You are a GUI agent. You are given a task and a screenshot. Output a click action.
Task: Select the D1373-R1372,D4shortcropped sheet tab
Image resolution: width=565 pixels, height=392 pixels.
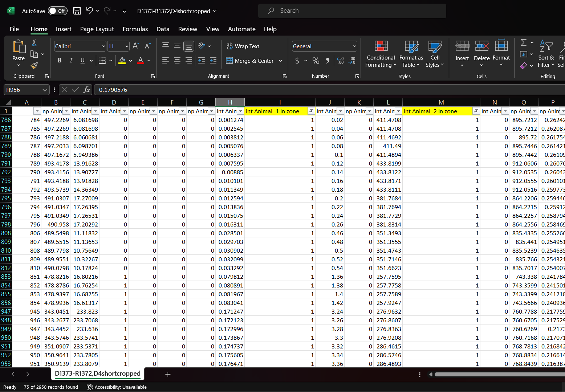point(98,373)
